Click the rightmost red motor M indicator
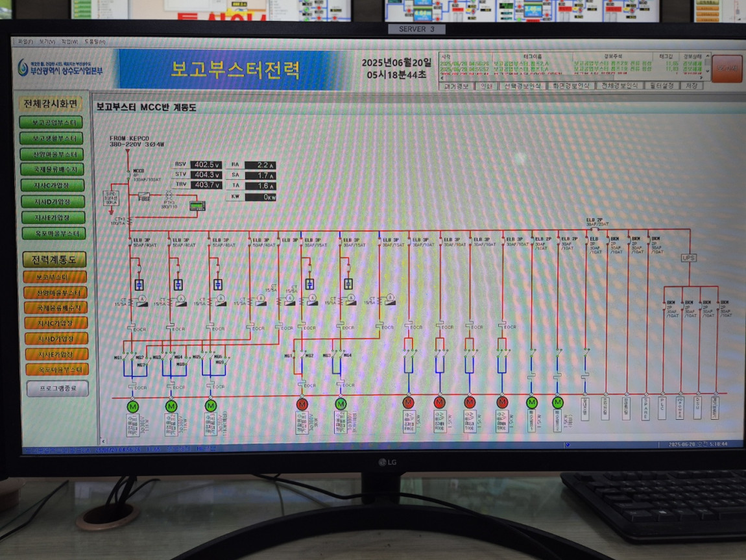The width and height of the screenshot is (746, 560). point(502,402)
